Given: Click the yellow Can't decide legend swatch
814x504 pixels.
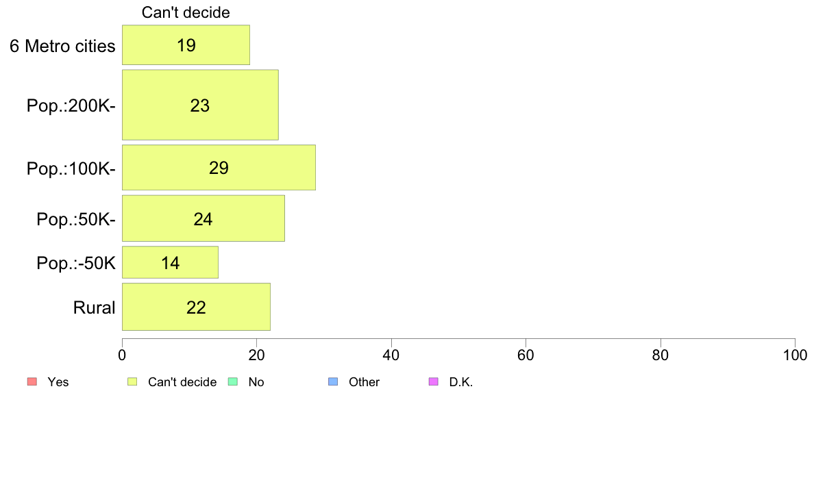Looking at the screenshot, I should pos(132,381).
